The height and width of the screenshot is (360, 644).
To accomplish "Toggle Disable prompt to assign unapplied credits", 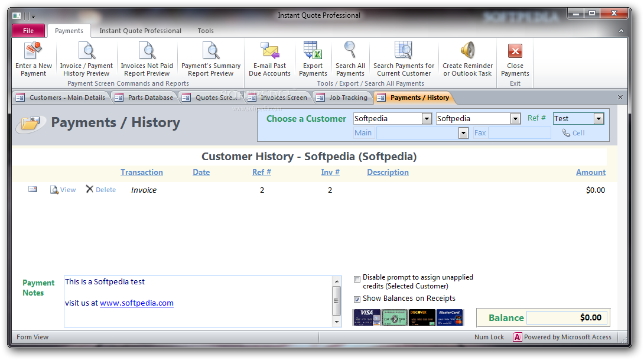I will click(357, 279).
